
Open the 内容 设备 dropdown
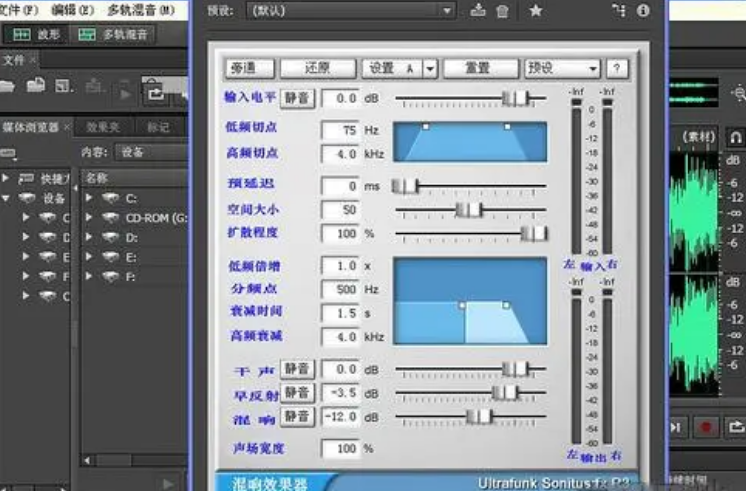[151, 152]
